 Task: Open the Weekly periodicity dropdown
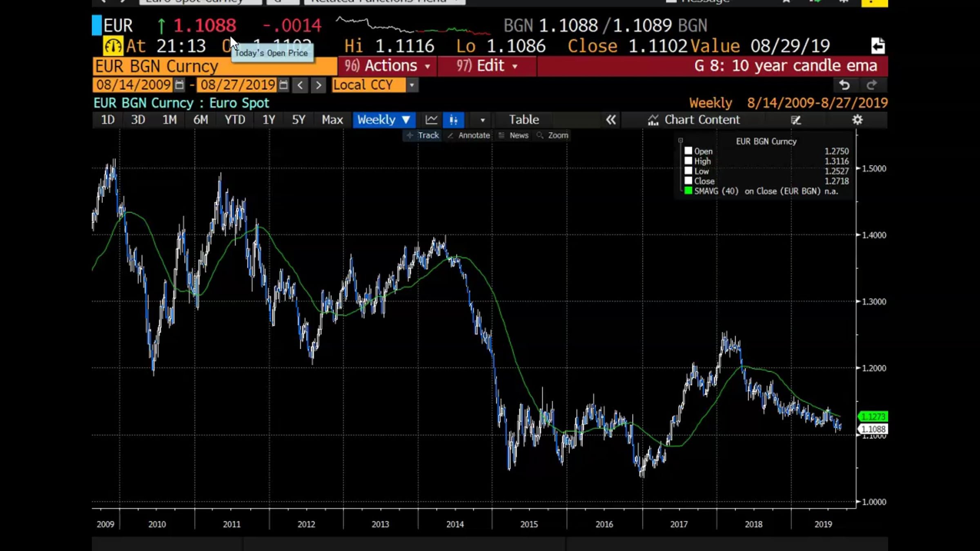(x=384, y=120)
